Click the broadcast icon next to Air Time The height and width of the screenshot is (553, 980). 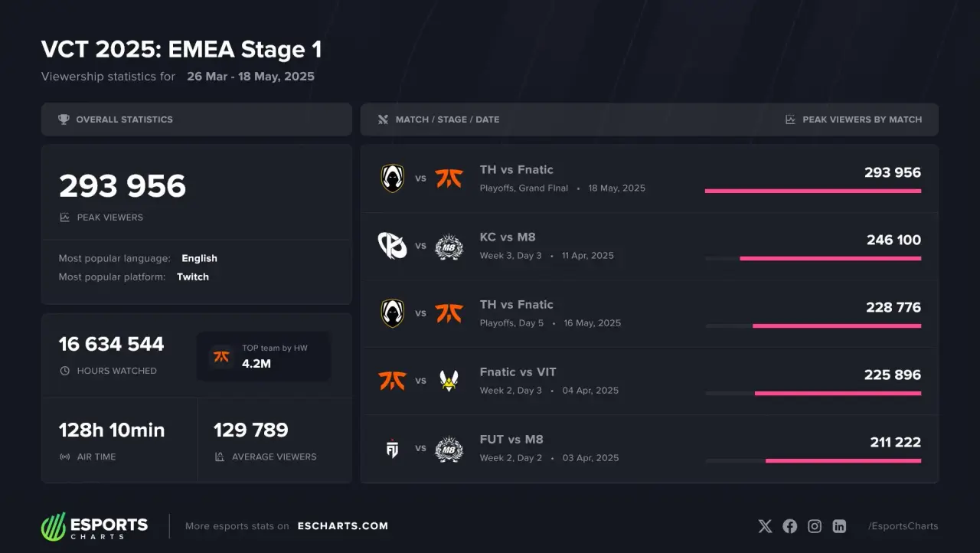click(64, 456)
